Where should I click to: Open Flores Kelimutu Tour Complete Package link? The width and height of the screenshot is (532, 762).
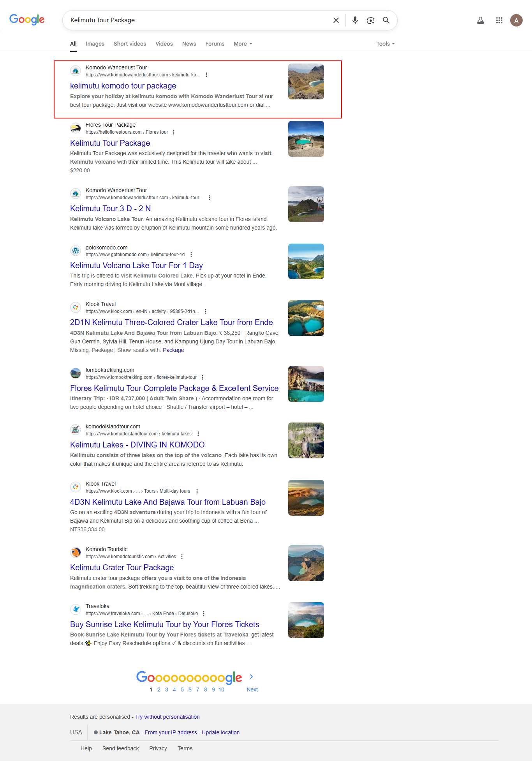pyautogui.click(x=174, y=388)
